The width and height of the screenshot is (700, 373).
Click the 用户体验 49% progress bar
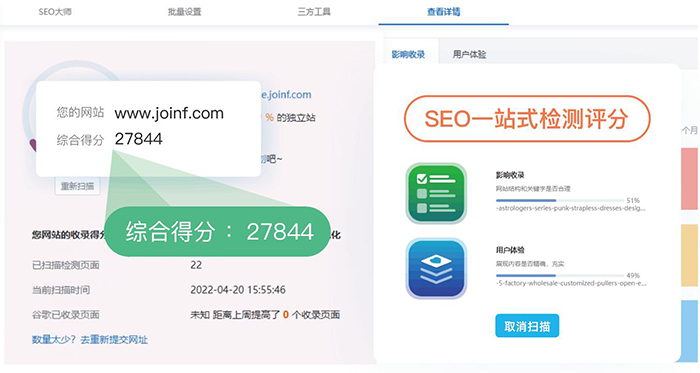coord(560,275)
